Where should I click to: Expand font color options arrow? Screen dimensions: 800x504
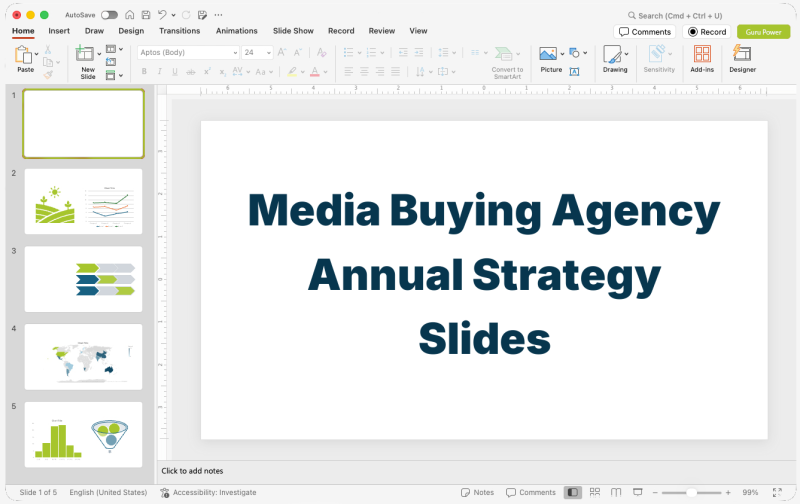click(x=326, y=72)
